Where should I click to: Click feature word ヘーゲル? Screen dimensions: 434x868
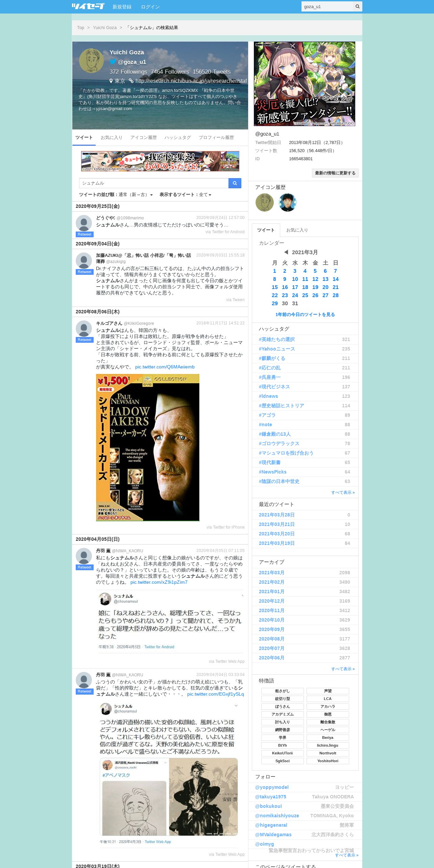328,730
